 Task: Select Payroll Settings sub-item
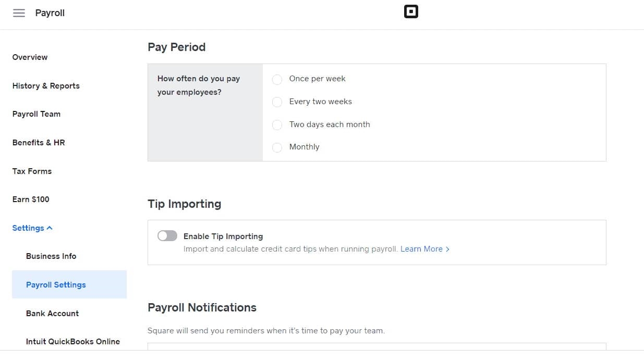coord(56,285)
